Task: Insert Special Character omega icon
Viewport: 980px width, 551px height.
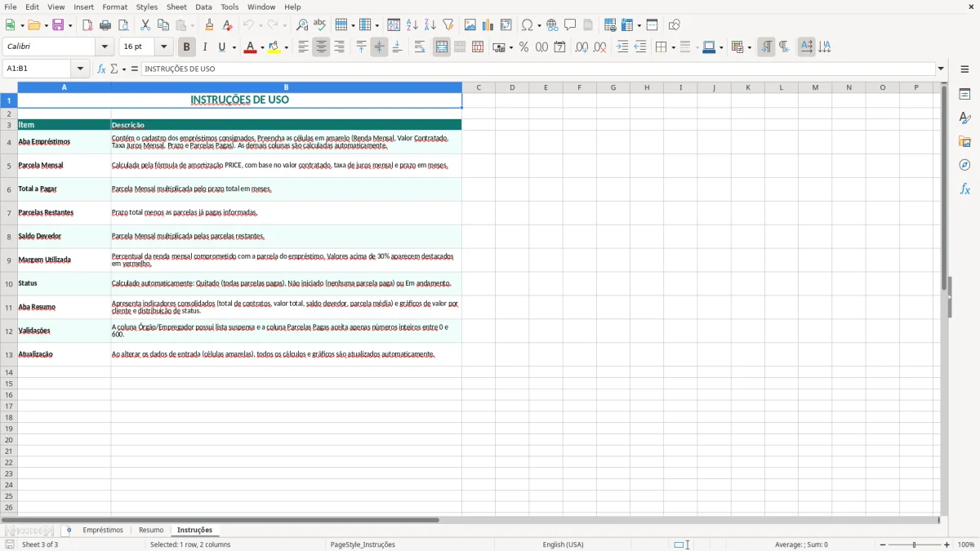Action: [527, 25]
